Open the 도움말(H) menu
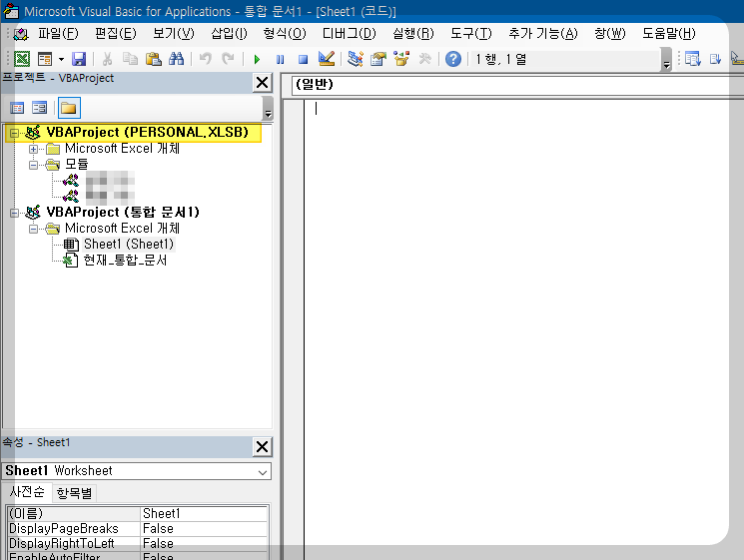 tap(668, 33)
